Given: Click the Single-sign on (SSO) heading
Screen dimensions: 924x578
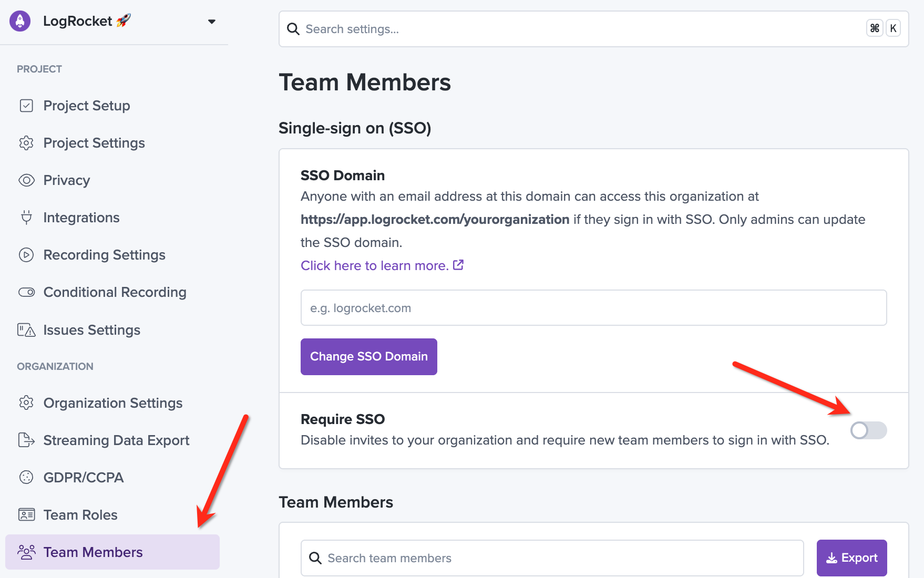Looking at the screenshot, I should pos(355,128).
